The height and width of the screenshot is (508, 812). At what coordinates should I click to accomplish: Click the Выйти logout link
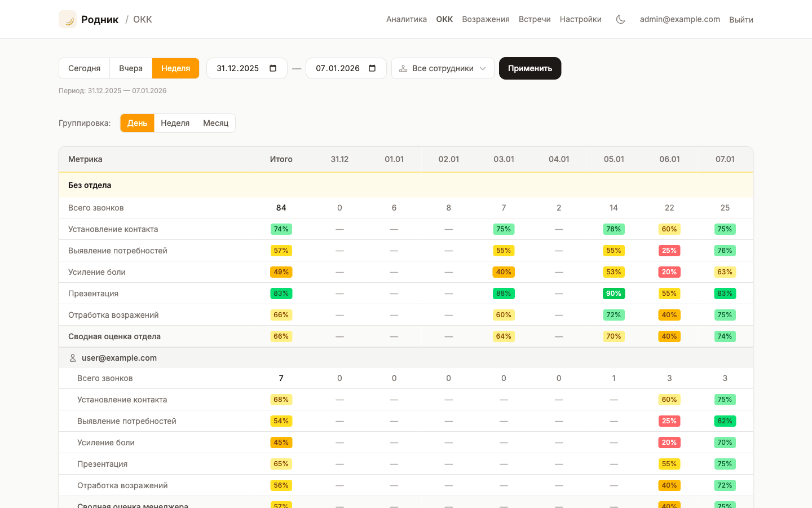pos(741,20)
